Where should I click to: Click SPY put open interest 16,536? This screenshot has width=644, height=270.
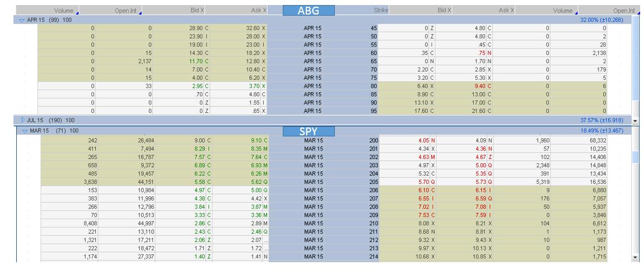598,182
